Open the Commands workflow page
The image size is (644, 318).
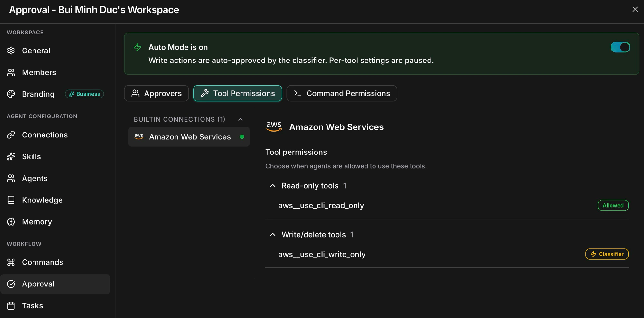coord(55,262)
